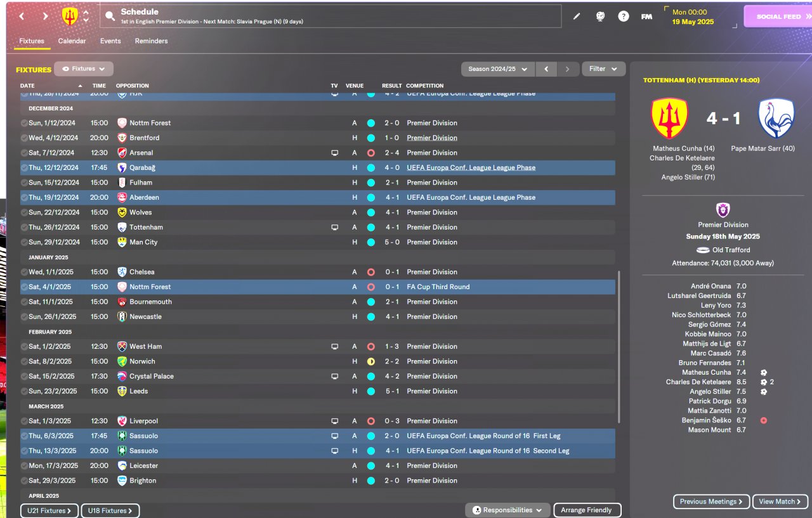Select André Onana in player ratings list
Screen dimensions: 812x518
pyautogui.click(x=710, y=287)
